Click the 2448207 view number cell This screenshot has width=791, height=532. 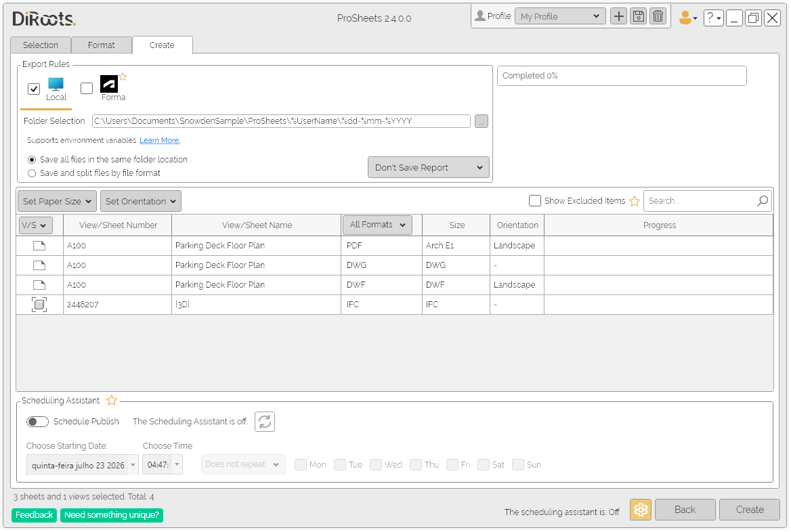pyautogui.click(x=118, y=305)
